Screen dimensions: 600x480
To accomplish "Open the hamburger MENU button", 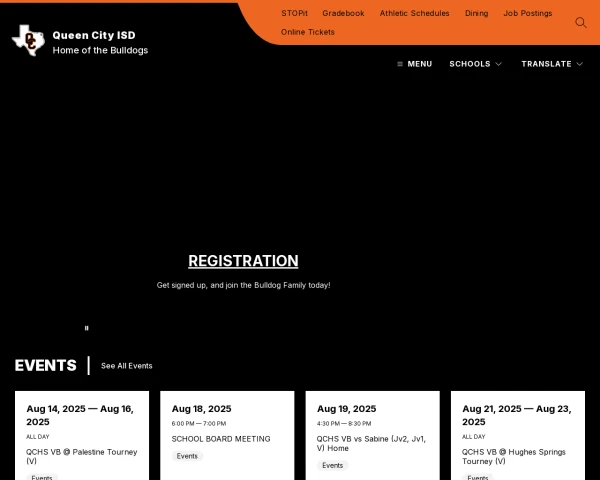I will pos(414,64).
